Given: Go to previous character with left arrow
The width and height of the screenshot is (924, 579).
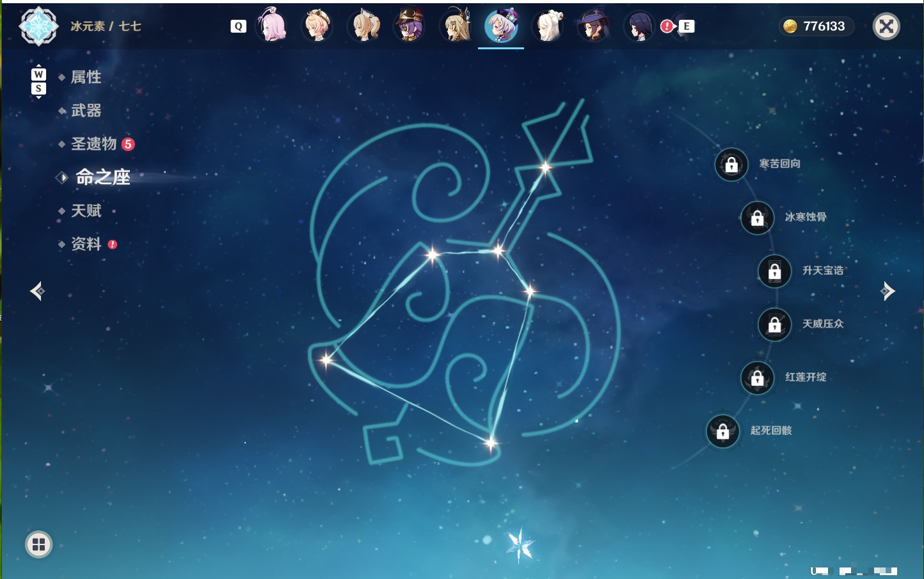Looking at the screenshot, I should point(37,291).
